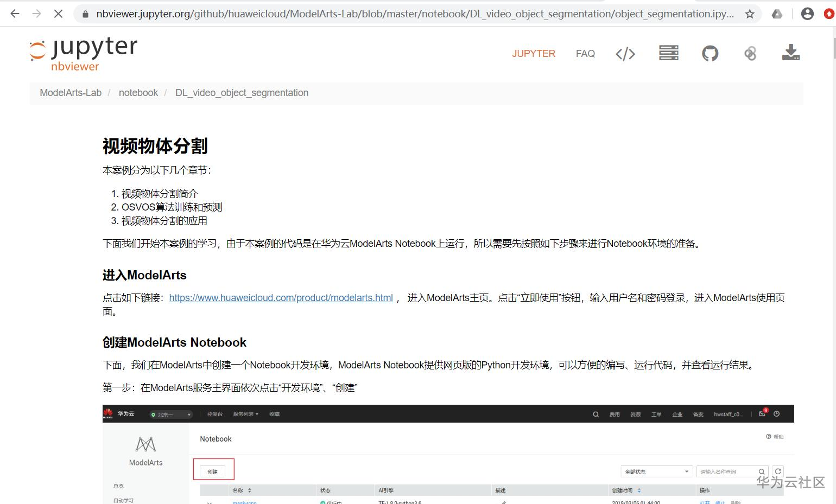The image size is (836, 504).
Task: Stop loading the page
Action: [x=58, y=14]
